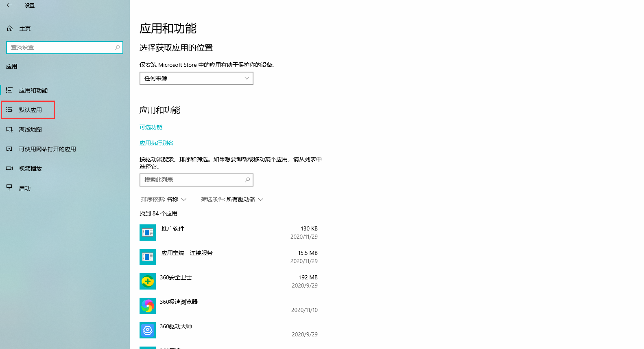The width and height of the screenshot is (644, 349).
Task: Click the 130 KB size value
Action: pos(309,228)
